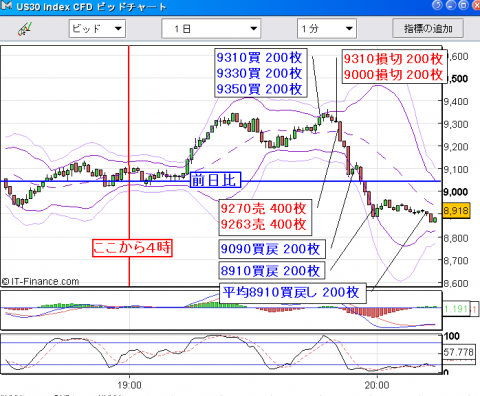The height and width of the screenshot is (396, 480).
Task: Open the ビッド price type dropdown
Action: tap(97, 29)
